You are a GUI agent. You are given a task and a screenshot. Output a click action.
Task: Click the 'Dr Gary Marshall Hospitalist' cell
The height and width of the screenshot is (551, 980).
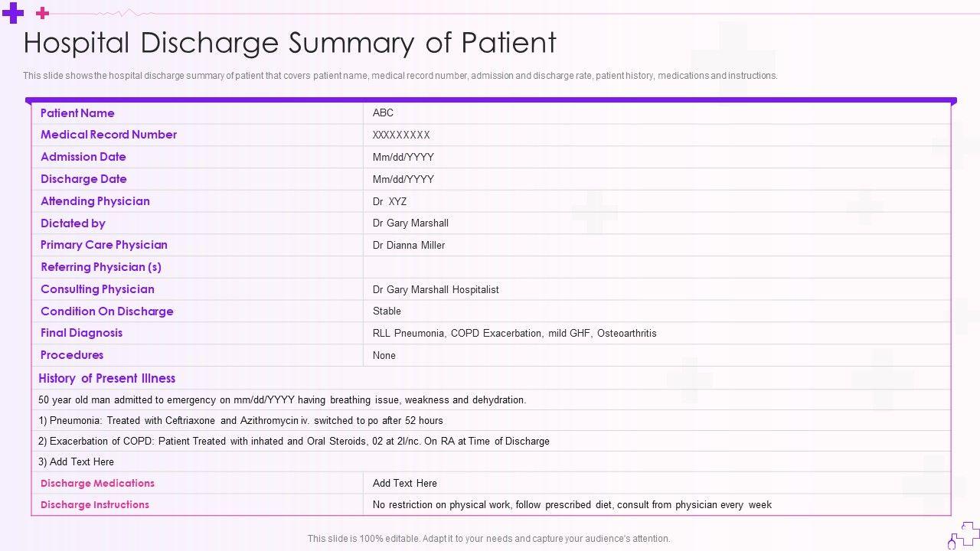(x=436, y=289)
